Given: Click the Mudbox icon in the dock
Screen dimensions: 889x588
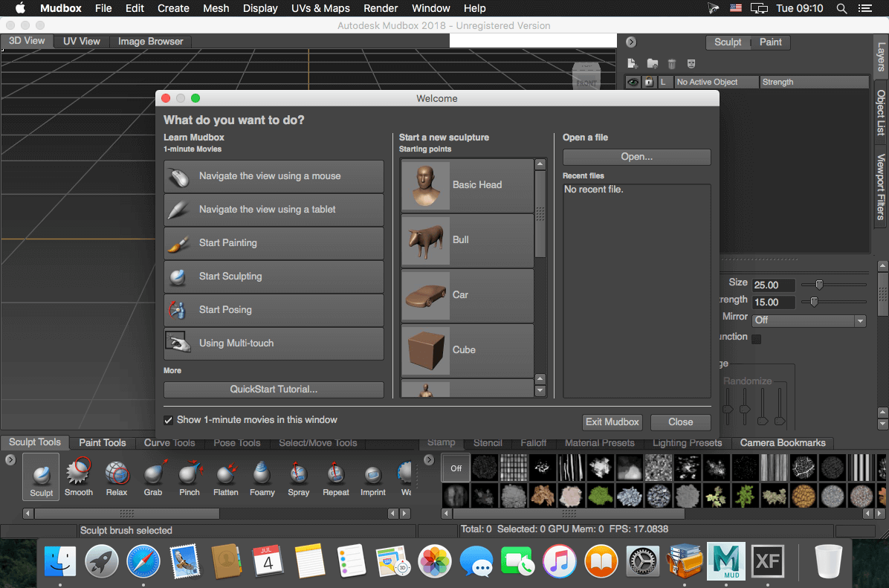Looking at the screenshot, I should point(725,562).
